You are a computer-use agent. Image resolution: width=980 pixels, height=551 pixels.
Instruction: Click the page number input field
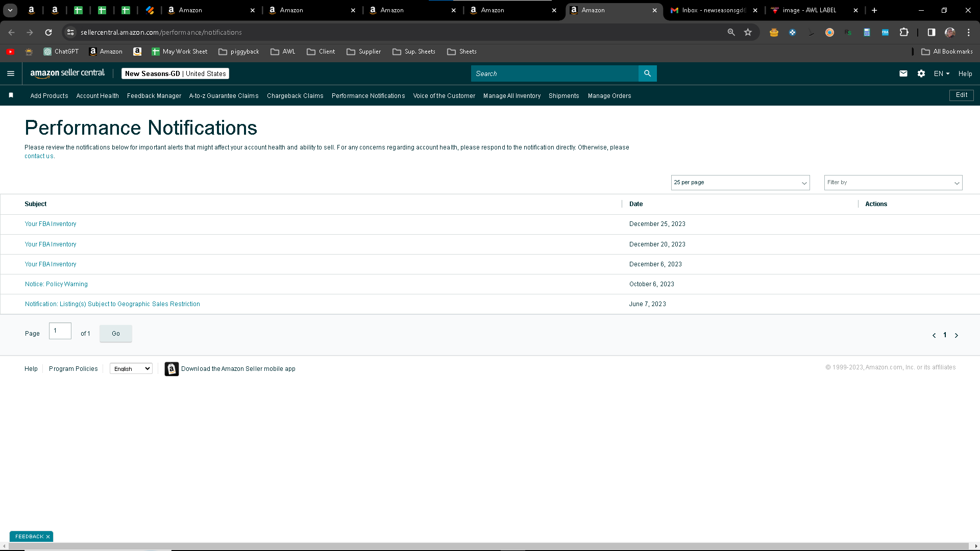coord(60,331)
